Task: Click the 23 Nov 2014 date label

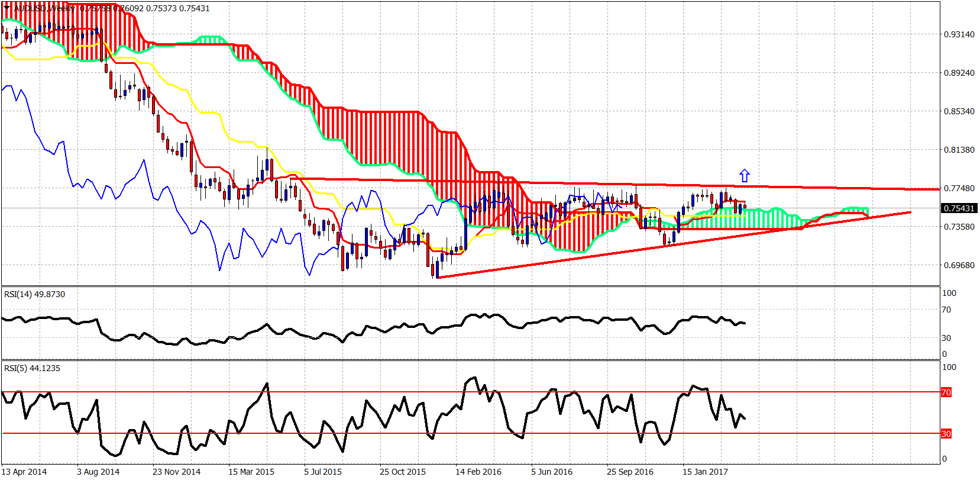Action: point(176,472)
